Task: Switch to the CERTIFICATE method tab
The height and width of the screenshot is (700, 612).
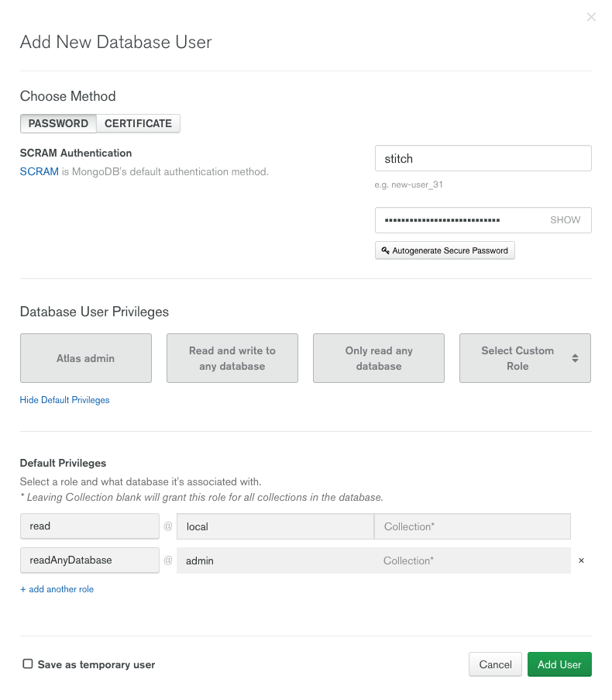Action: click(x=138, y=123)
